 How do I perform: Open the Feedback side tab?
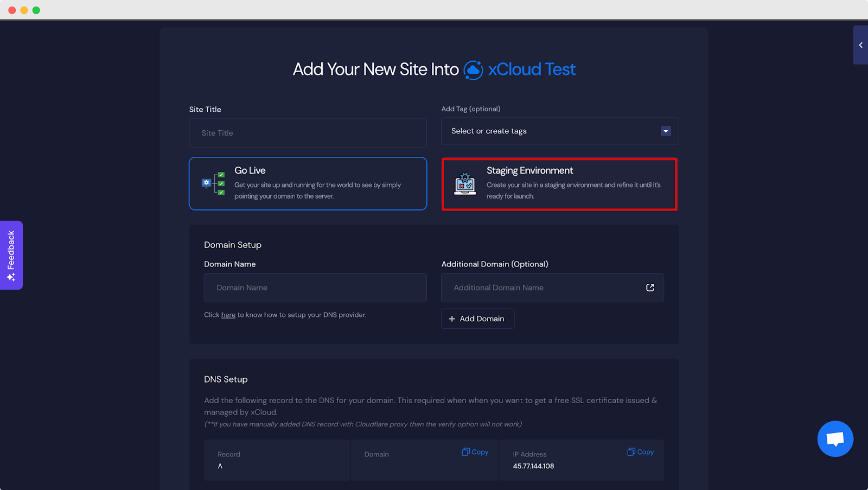[x=11, y=255]
